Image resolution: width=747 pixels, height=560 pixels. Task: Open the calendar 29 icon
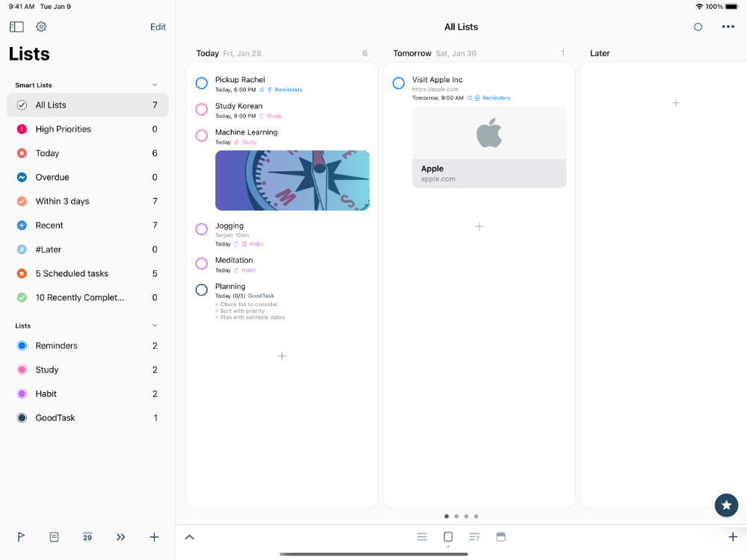(x=87, y=537)
